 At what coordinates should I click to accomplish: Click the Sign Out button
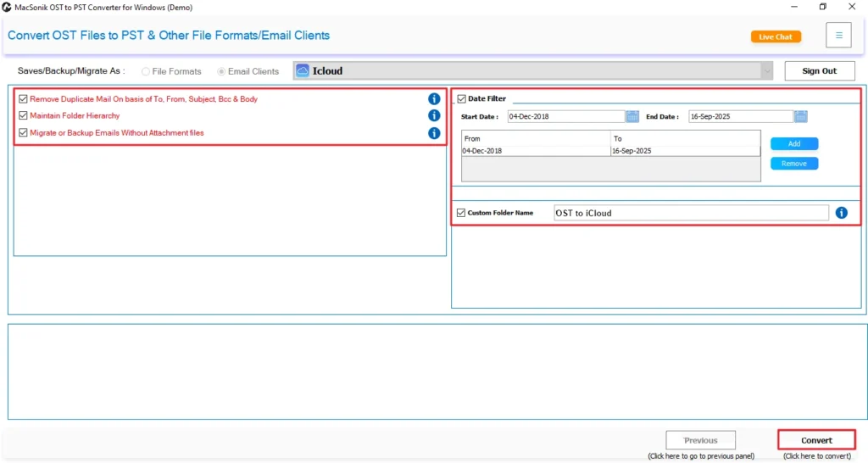tap(819, 71)
